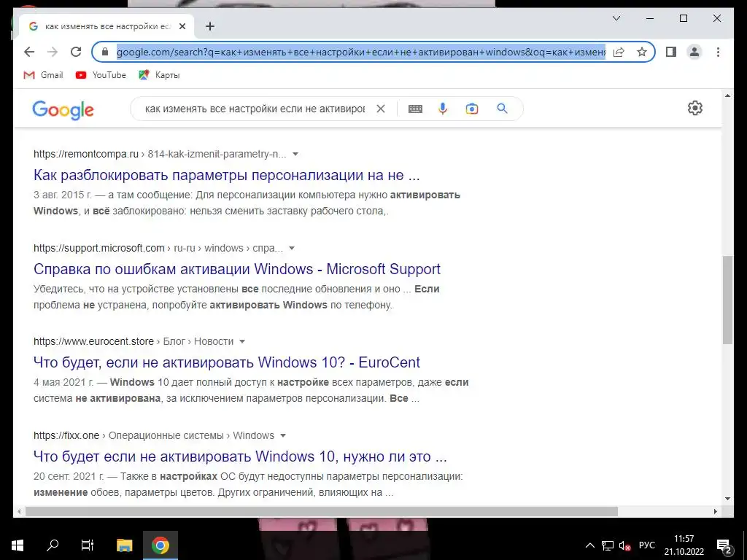Open File Explorer from taskbar
The height and width of the screenshot is (560, 747).
tap(124, 545)
